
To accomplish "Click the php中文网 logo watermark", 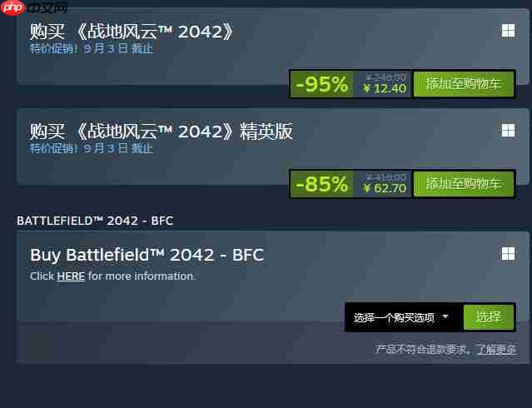I will (34, 7).
